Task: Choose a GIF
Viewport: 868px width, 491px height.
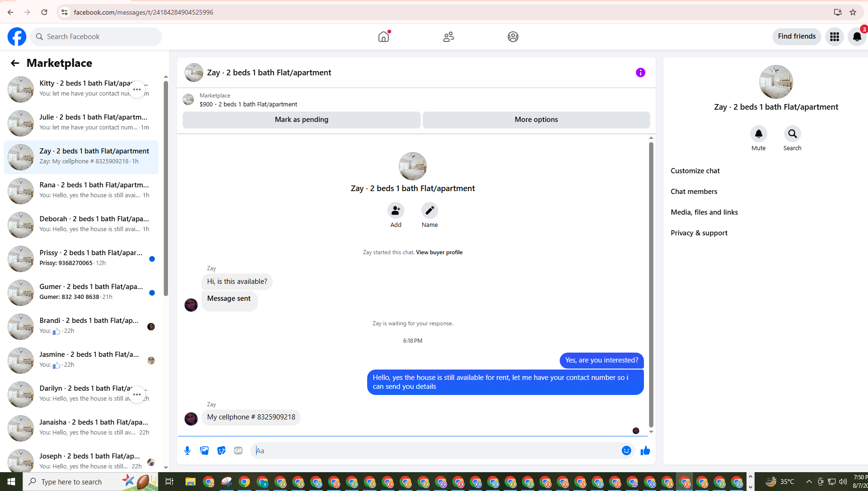Action: (x=238, y=451)
